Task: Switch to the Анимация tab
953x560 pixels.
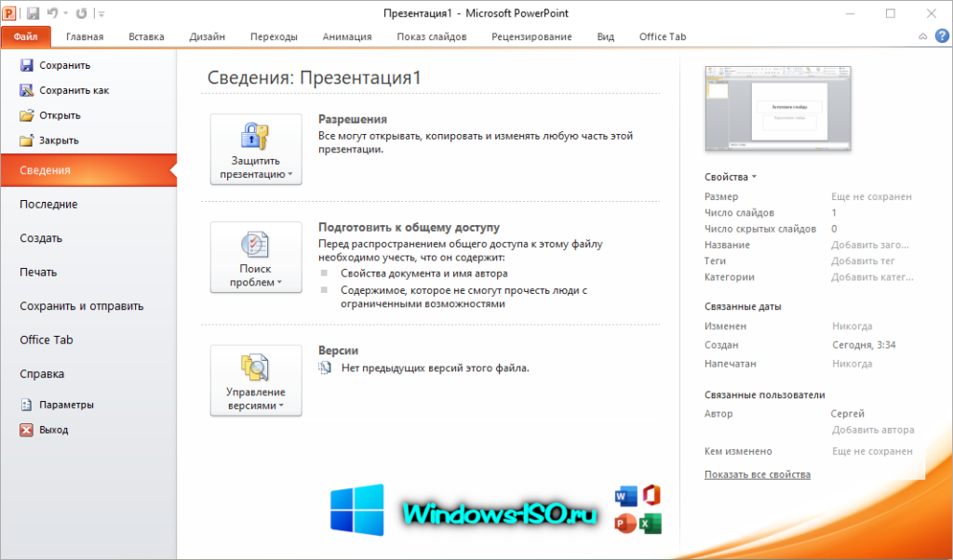Action: click(x=347, y=36)
